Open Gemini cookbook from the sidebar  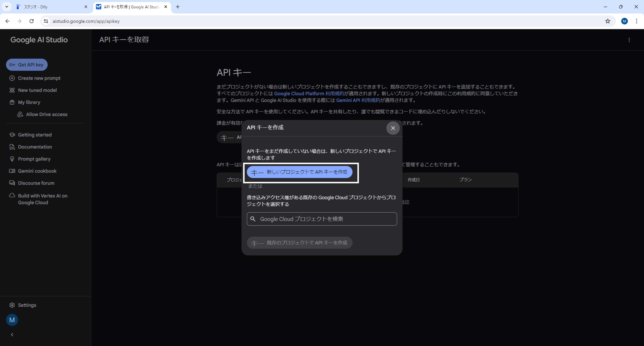coord(37,171)
